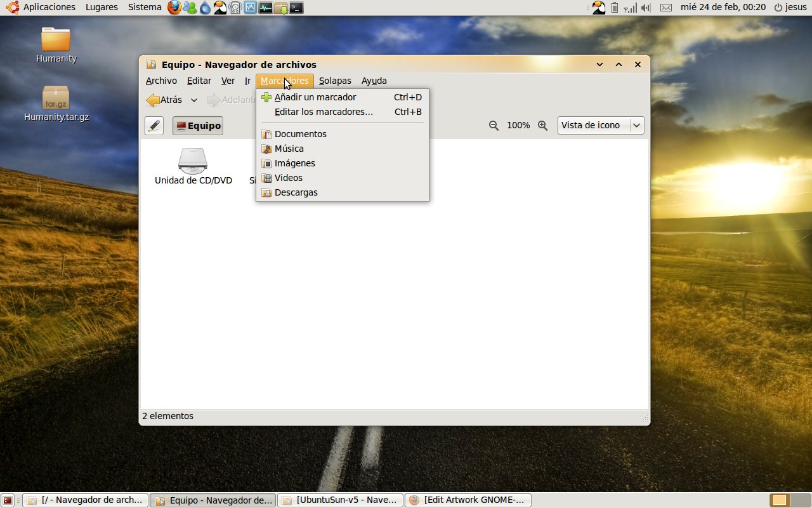Open the Sistema panel menu
Viewport: 812px width, 508px height.
[x=145, y=8]
